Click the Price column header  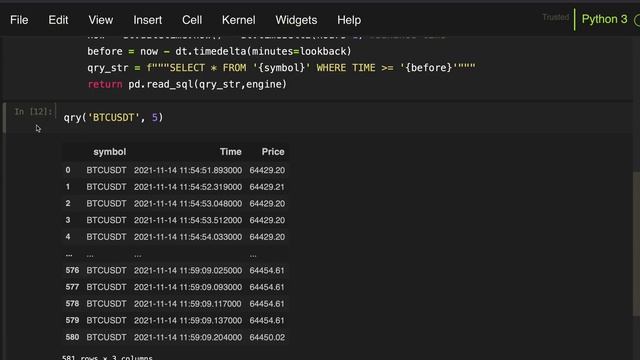tap(273, 152)
